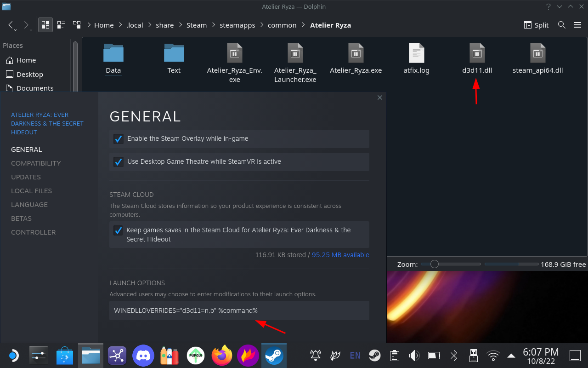Open the CONTROLLER properties tab
This screenshot has width=588, height=368.
pyautogui.click(x=34, y=232)
